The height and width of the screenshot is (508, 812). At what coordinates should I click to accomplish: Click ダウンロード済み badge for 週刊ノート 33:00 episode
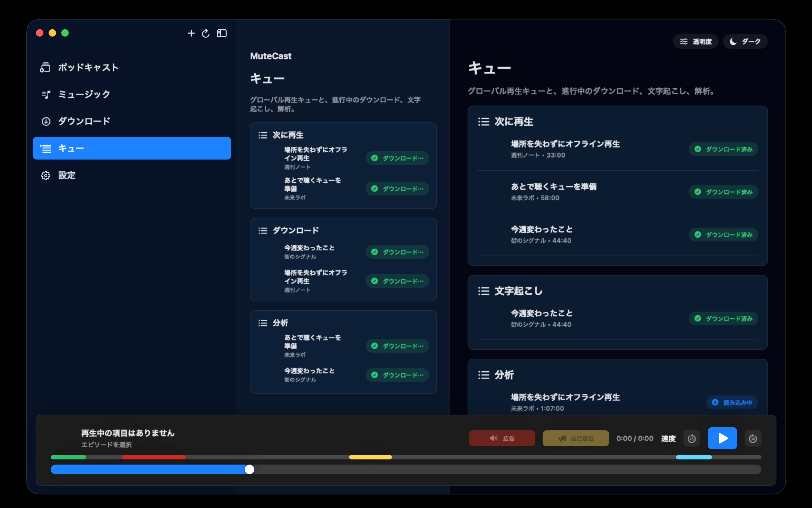coord(723,149)
